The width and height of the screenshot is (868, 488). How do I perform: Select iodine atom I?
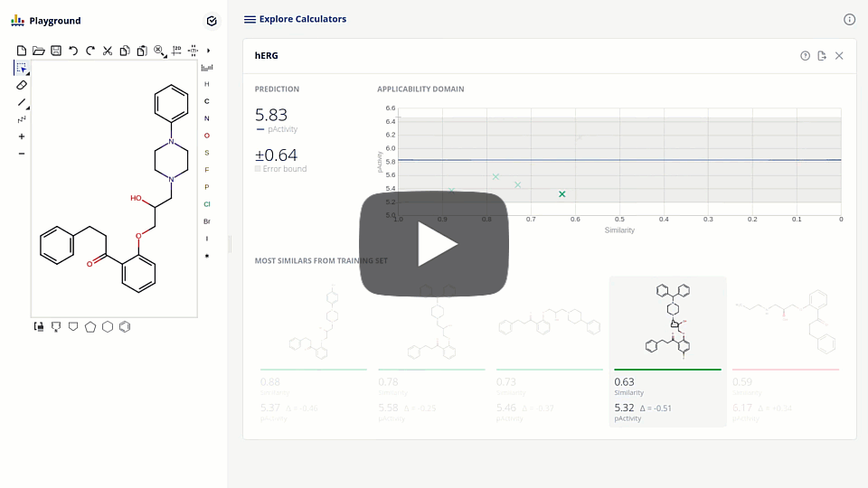[207, 239]
